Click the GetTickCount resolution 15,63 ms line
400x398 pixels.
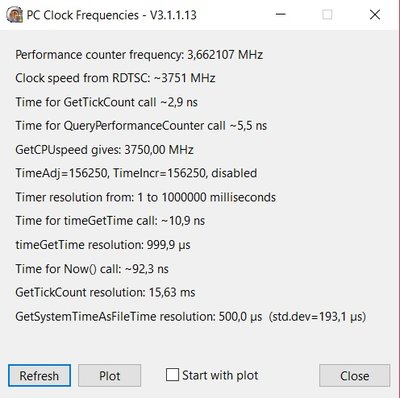(x=105, y=292)
